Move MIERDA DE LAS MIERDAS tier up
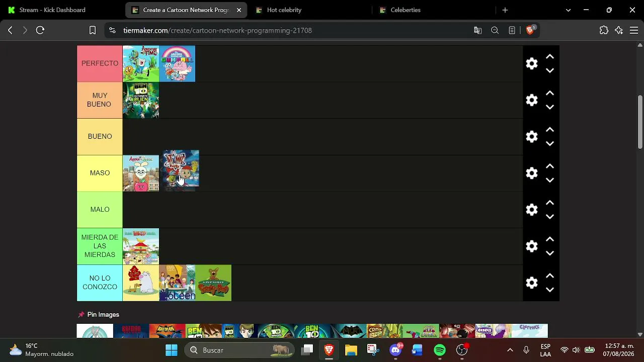Image resolution: width=644 pixels, height=362 pixels. (x=550, y=239)
